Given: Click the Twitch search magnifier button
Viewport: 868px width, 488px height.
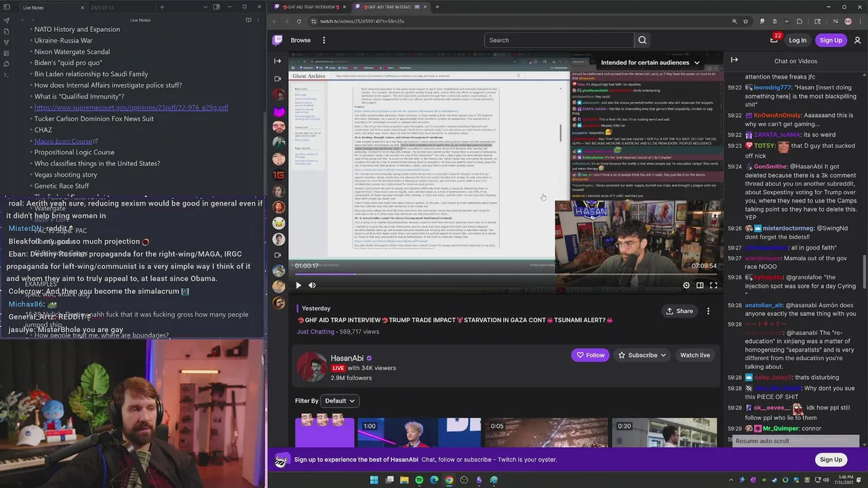Looking at the screenshot, I should (642, 40).
